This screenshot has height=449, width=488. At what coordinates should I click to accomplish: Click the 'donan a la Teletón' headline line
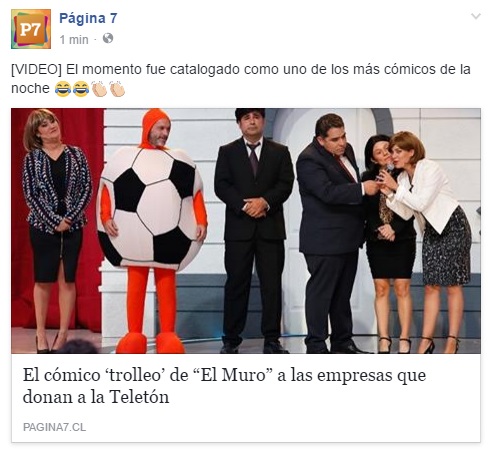click(x=96, y=397)
